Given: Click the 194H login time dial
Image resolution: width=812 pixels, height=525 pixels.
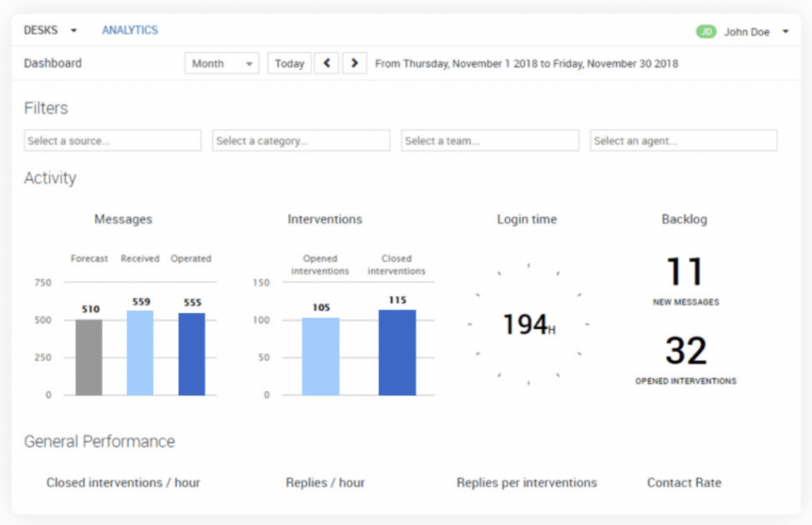Looking at the screenshot, I should [528, 324].
